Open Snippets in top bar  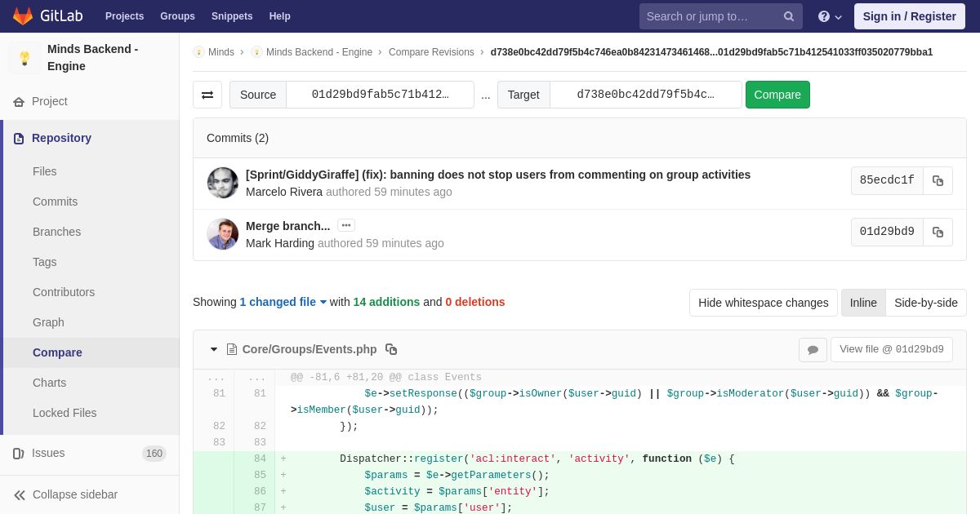click(x=232, y=16)
